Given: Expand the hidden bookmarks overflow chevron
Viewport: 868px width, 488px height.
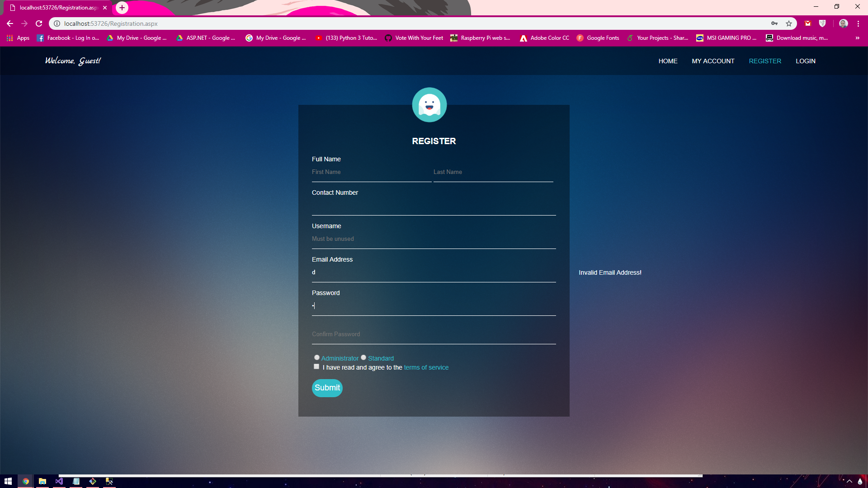Looking at the screenshot, I should point(857,38).
